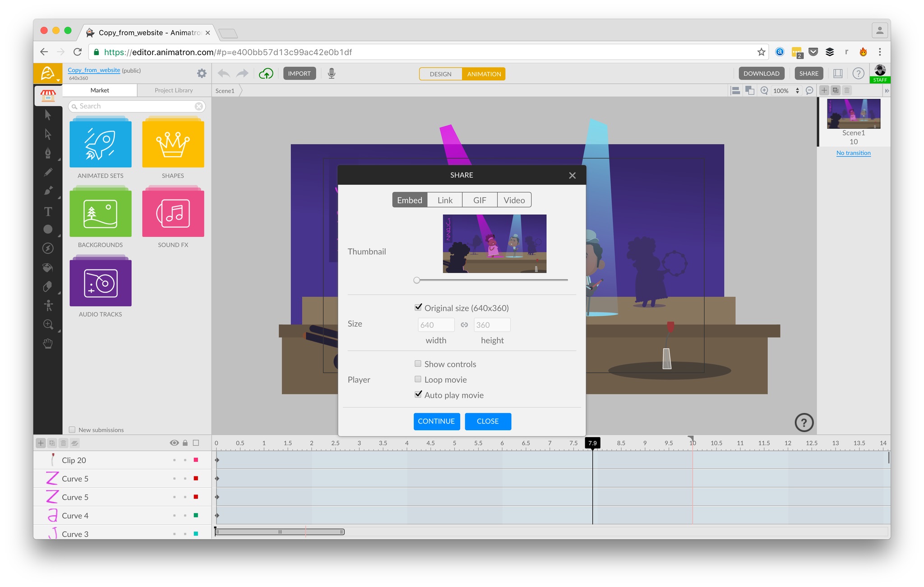Screen dimensions: 924x587
Task: Open the Animatron logo main menu
Action: (x=48, y=73)
